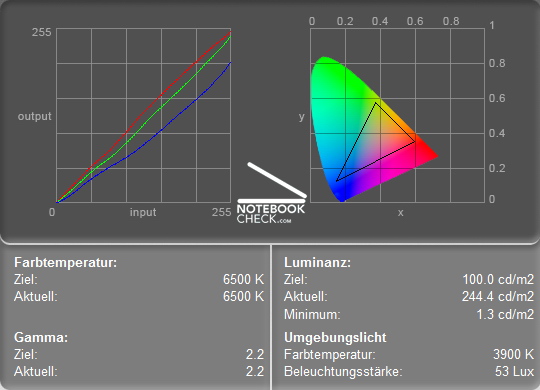Click the Gamma heading
Screen dimensions: 540x390
(x=41, y=337)
